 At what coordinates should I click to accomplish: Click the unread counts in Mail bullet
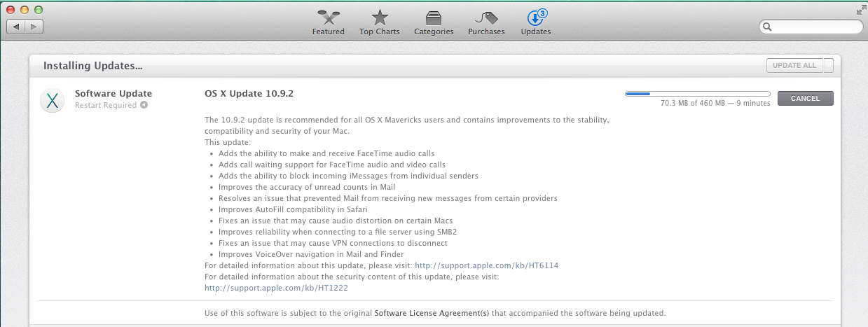307,187
